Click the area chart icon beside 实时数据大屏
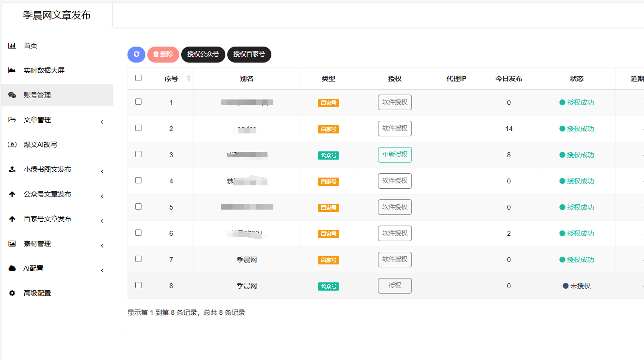 tap(12, 70)
